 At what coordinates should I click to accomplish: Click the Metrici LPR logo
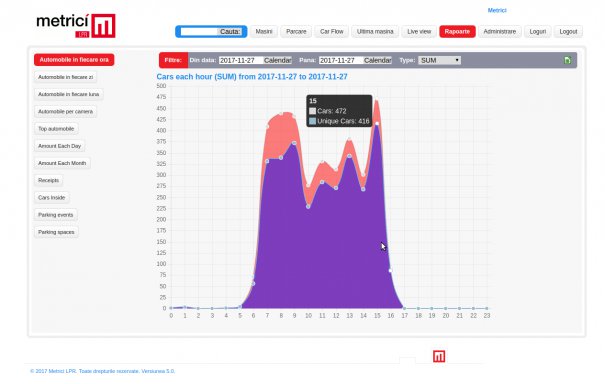[x=76, y=26]
